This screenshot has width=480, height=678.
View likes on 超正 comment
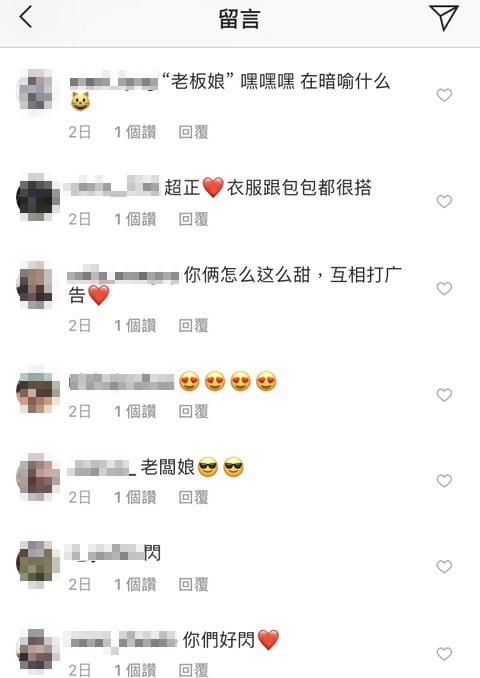pyautogui.click(x=135, y=220)
